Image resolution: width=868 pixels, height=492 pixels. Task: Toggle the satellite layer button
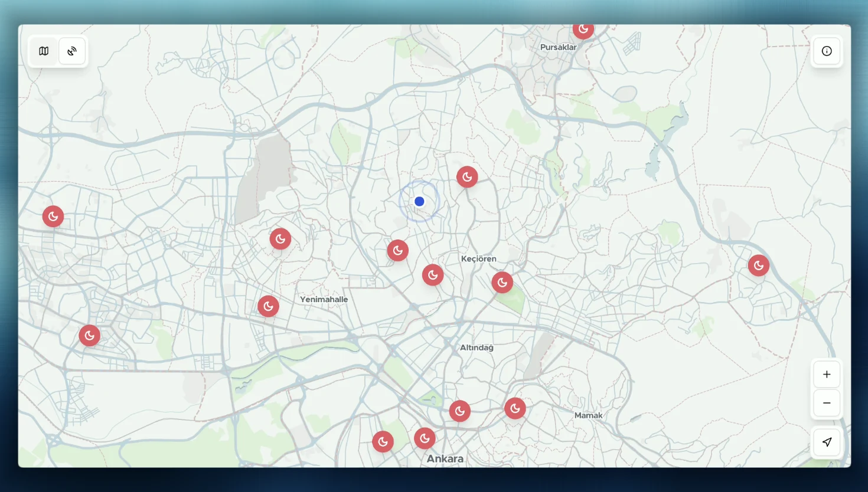pyautogui.click(x=72, y=51)
